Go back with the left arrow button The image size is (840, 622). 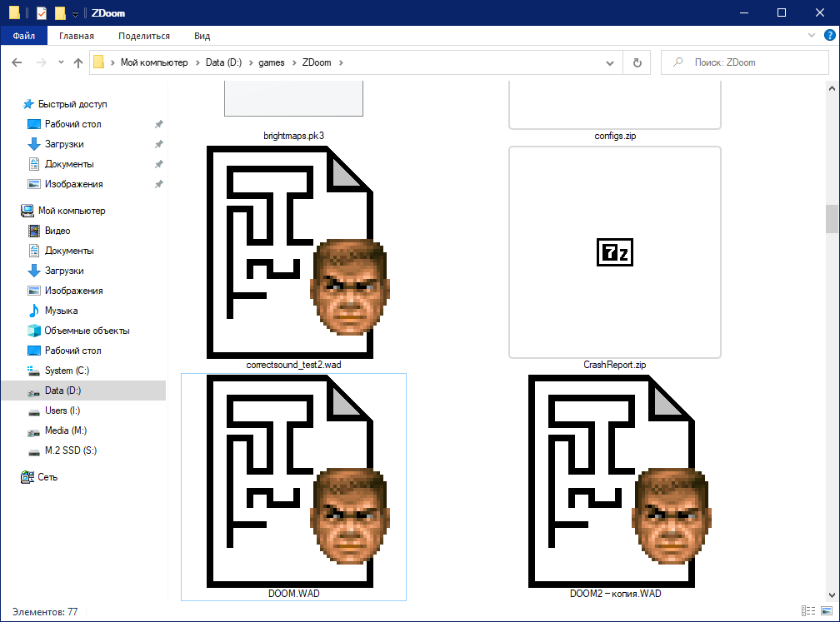(x=17, y=62)
